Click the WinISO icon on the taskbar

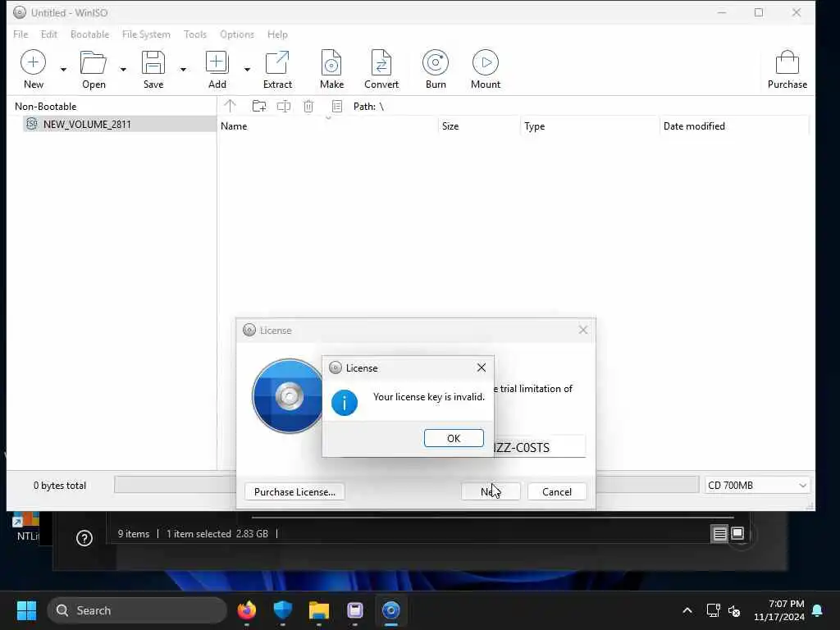(391, 610)
